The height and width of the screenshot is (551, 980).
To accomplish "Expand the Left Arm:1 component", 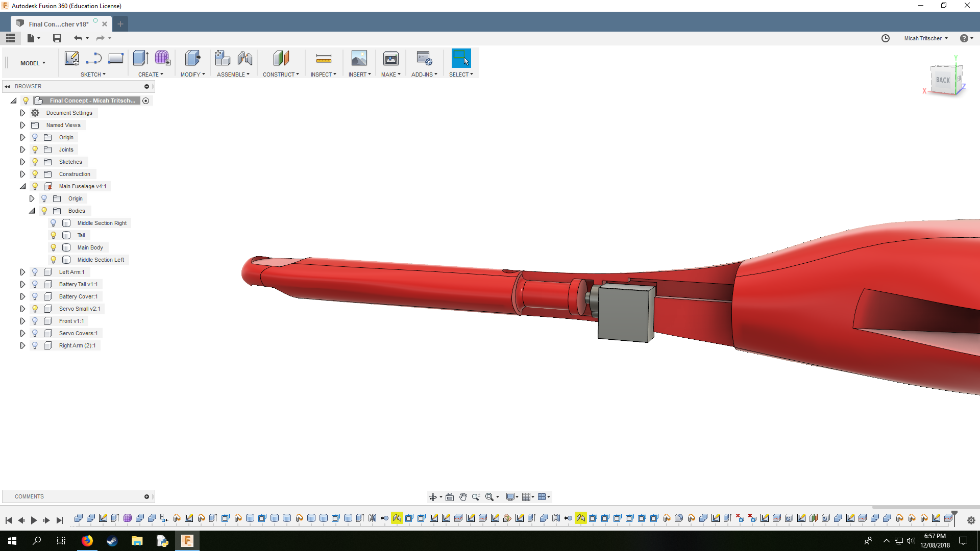I will (22, 272).
